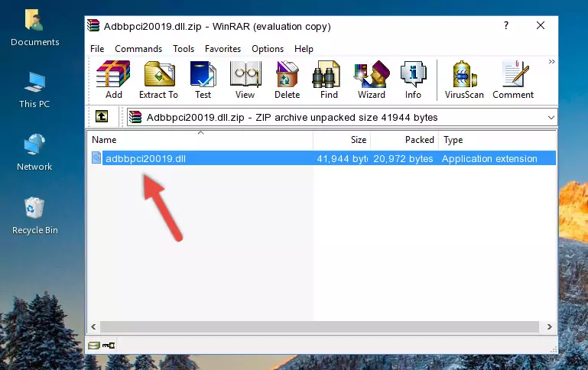The height and width of the screenshot is (370, 588).
Task: Click the Application extension type cell
Action: coord(489,158)
